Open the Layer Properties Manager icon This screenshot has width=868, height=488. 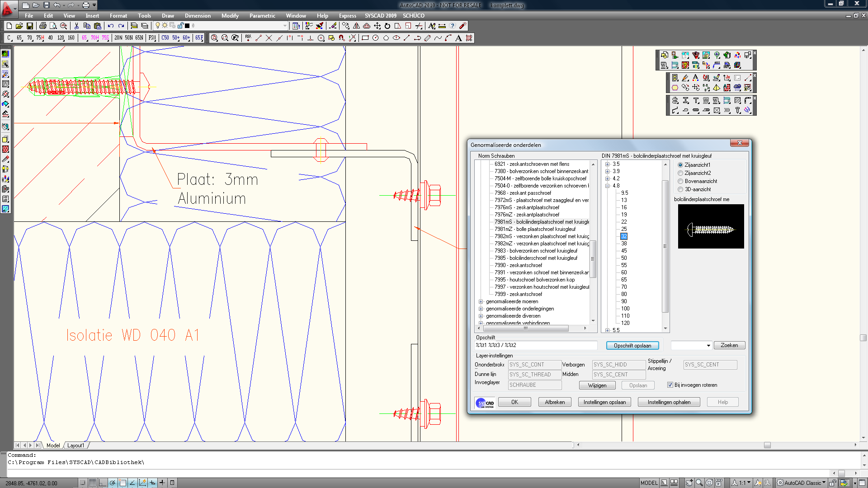click(x=135, y=26)
